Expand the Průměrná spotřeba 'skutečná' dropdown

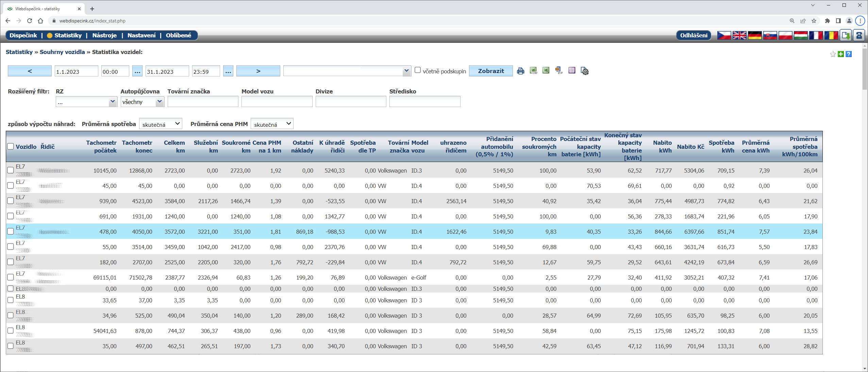click(x=161, y=124)
